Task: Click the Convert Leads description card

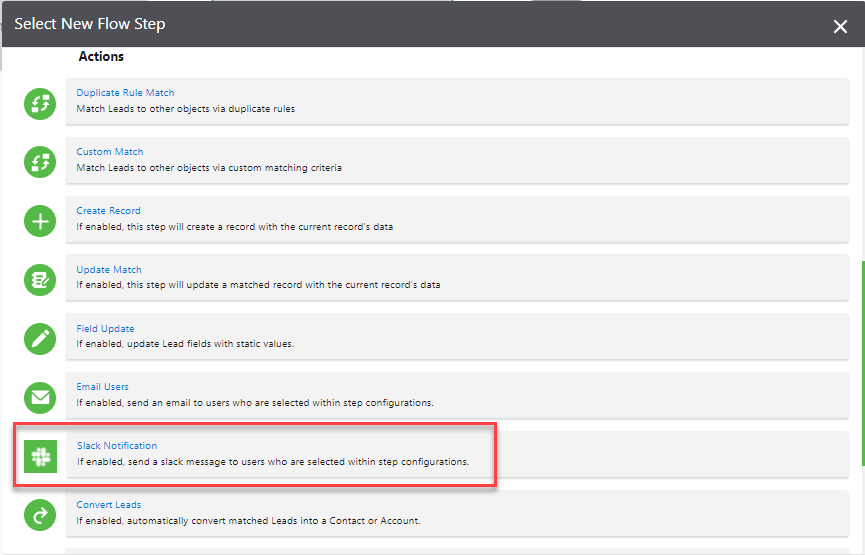Action: (457, 513)
